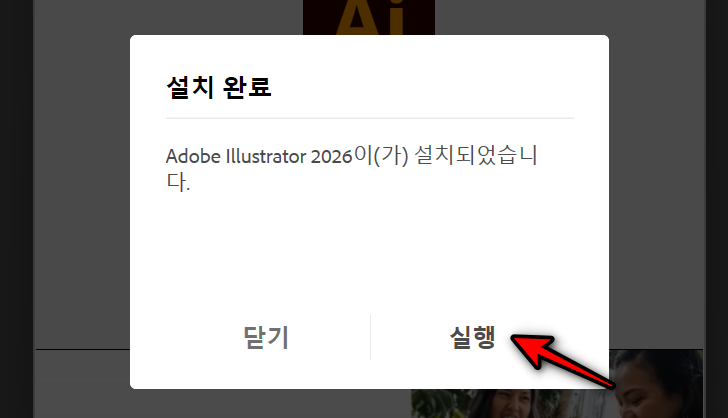Click the 실행 button to launch Illustrator
The height and width of the screenshot is (418, 728).
[473, 337]
